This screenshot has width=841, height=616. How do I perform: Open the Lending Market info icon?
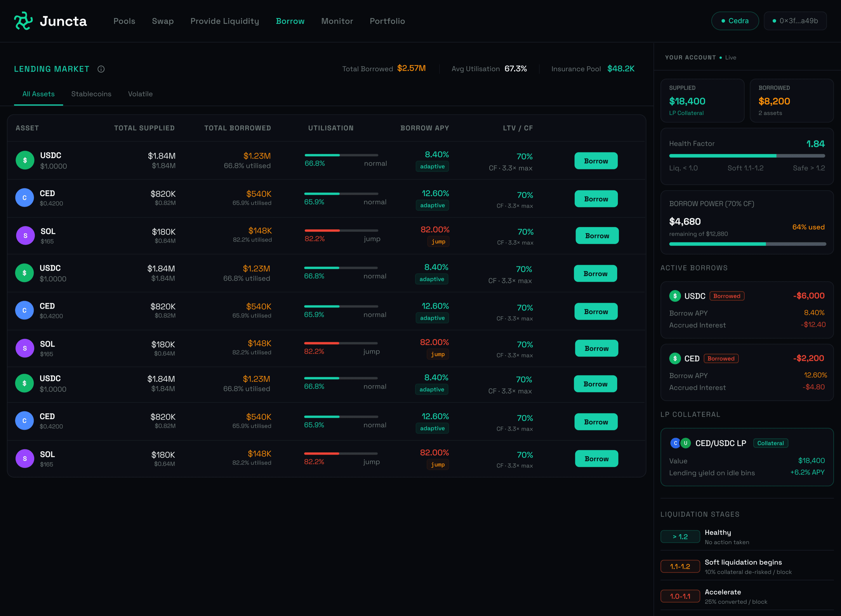click(101, 69)
